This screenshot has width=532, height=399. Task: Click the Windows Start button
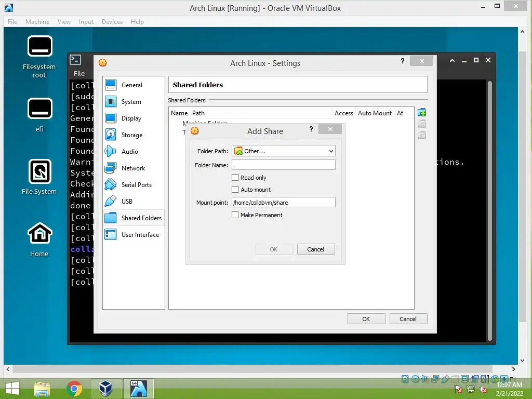12,389
